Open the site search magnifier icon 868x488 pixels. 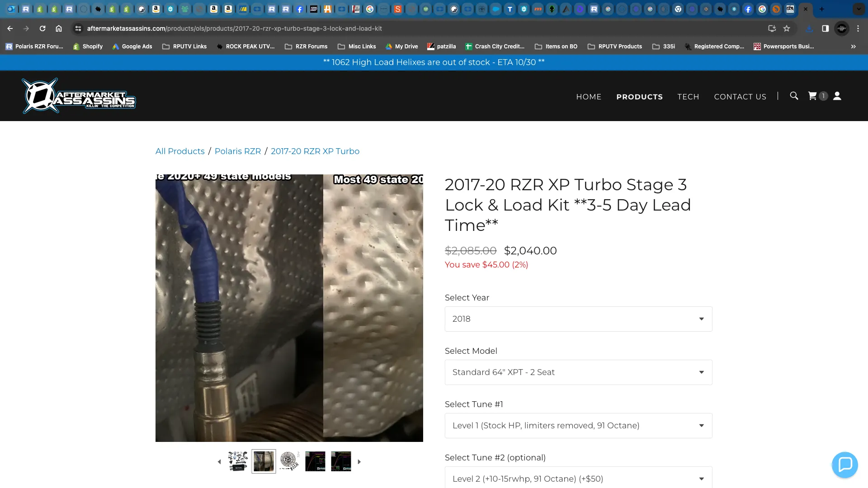(794, 96)
